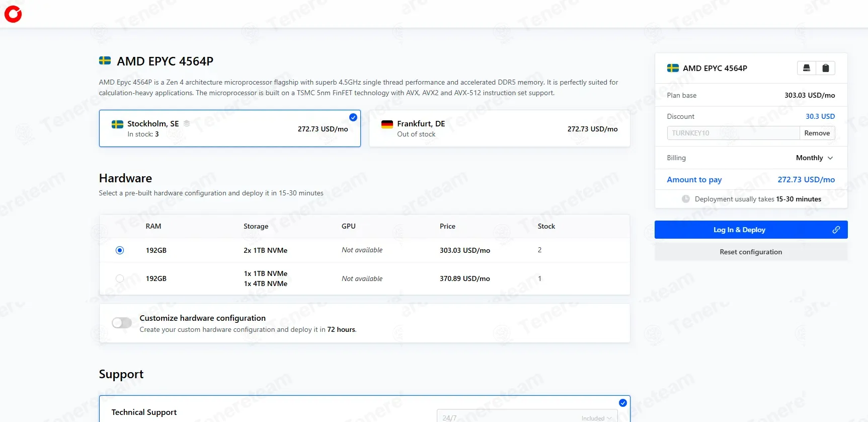Click the German flag on Frankfurt card

(x=387, y=124)
